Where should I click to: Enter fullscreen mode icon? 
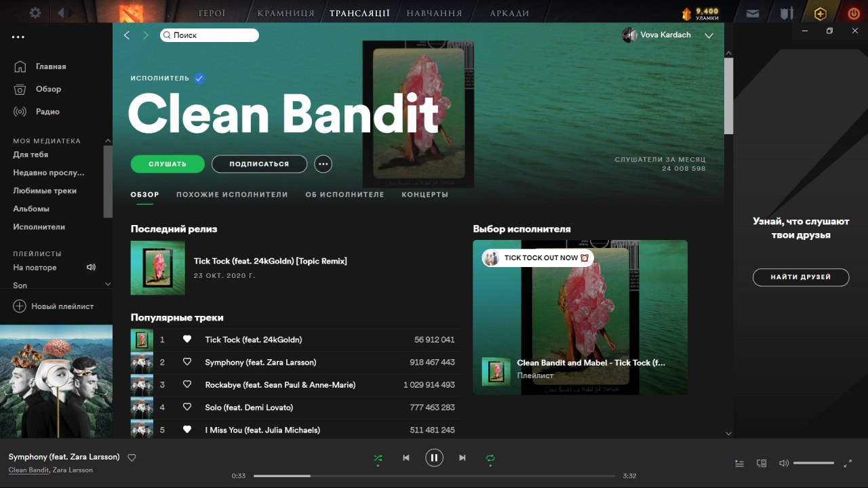tap(848, 464)
